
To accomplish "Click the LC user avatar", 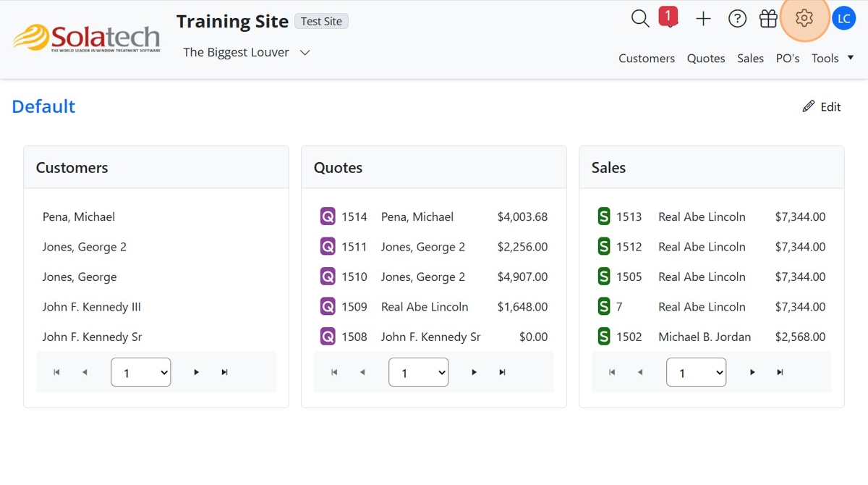I will coord(843,19).
